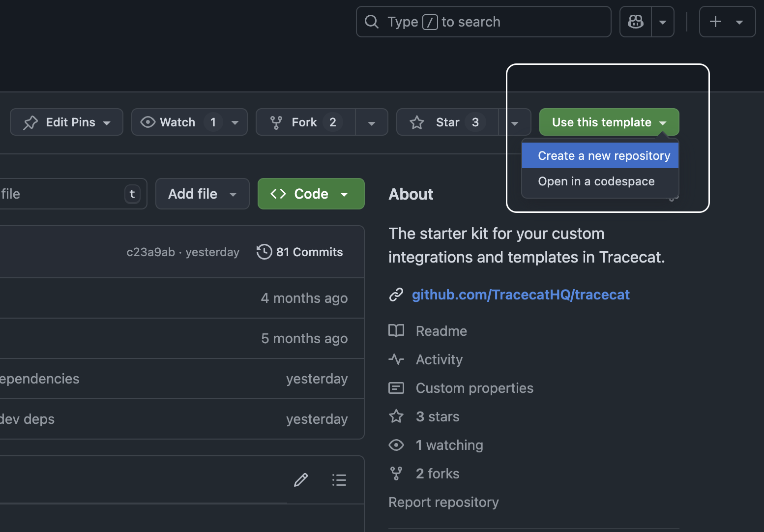The image size is (764, 532).
Task: Fork this repository
Action: (305, 122)
